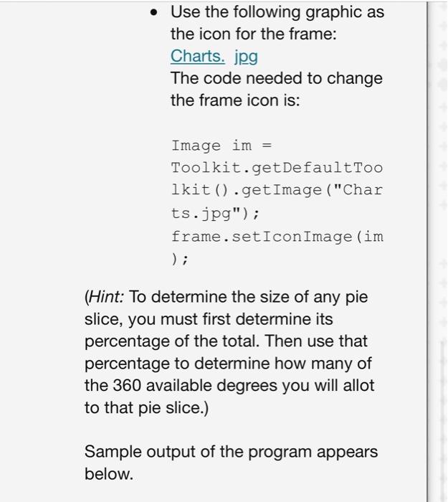Click 'Use the following graphic as' text
The image size is (448, 502).
tap(277, 12)
